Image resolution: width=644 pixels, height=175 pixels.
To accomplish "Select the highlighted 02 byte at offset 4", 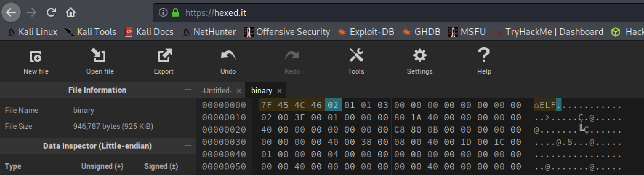I will 333,105.
